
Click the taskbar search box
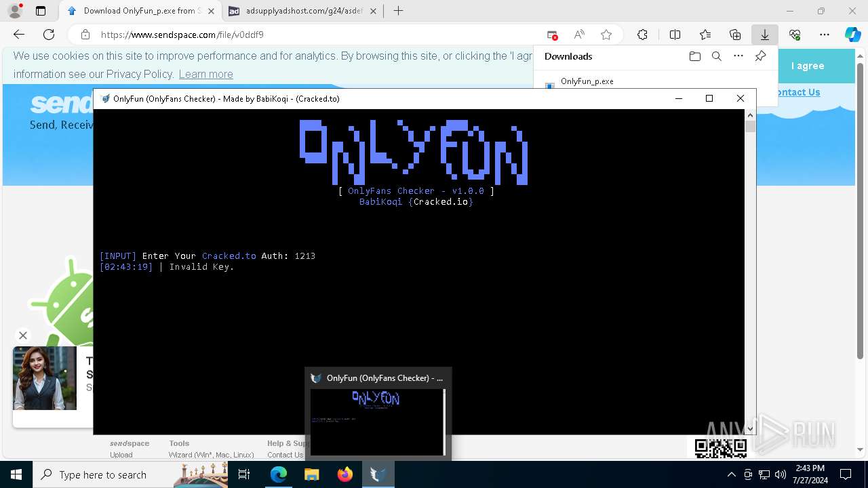[x=130, y=474]
